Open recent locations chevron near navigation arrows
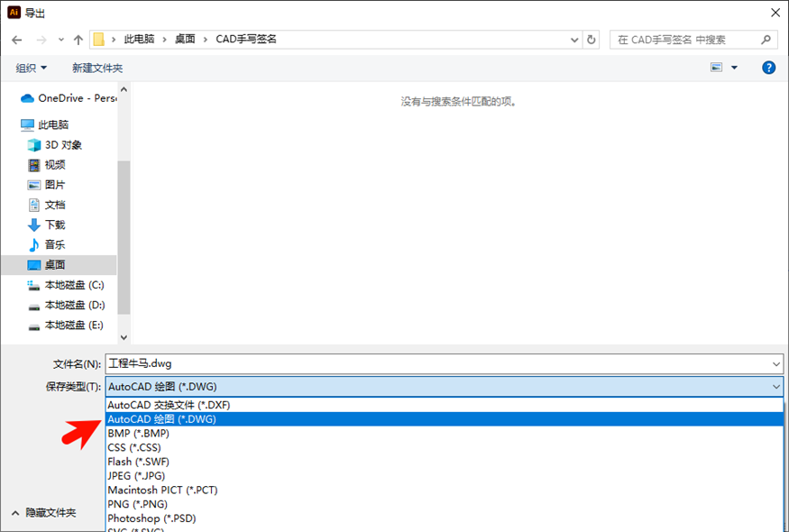 pyautogui.click(x=61, y=40)
